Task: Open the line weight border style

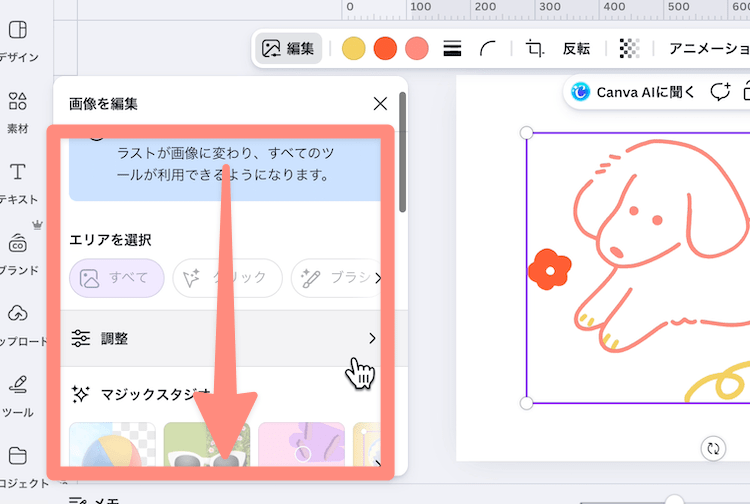Action: coord(452,48)
